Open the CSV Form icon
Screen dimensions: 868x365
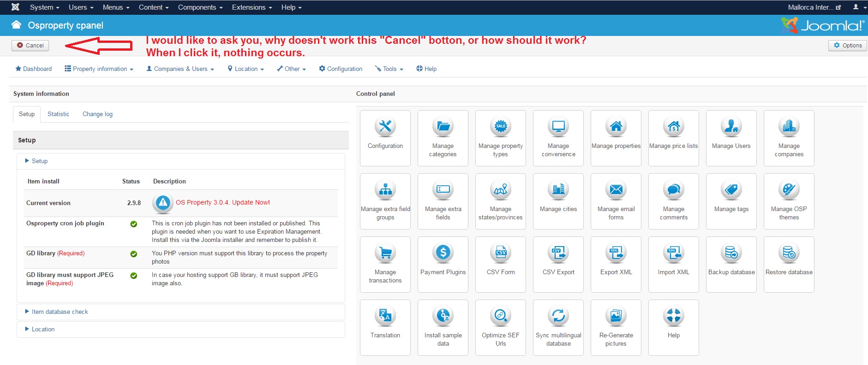pyautogui.click(x=501, y=264)
